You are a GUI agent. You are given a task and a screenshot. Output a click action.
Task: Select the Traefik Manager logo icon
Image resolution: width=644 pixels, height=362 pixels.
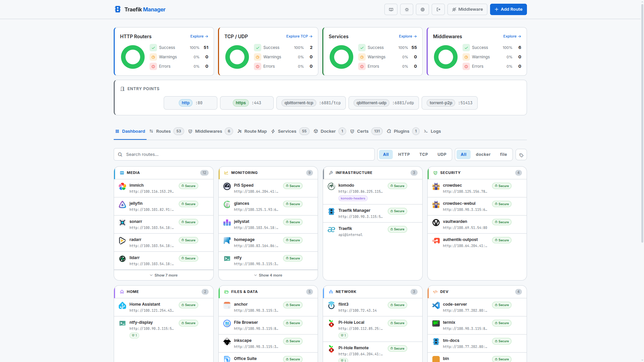pos(117,9)
